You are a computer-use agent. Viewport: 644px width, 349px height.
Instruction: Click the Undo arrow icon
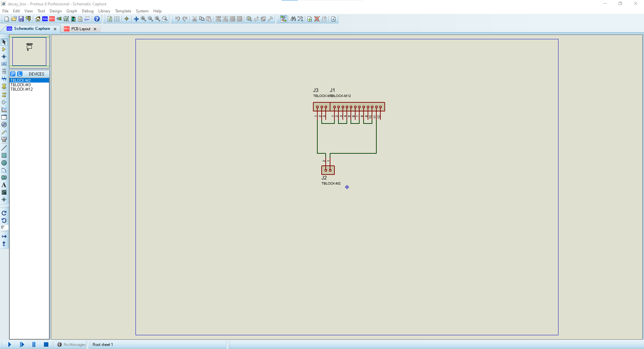pyautogui.click(x=177, y=19)
